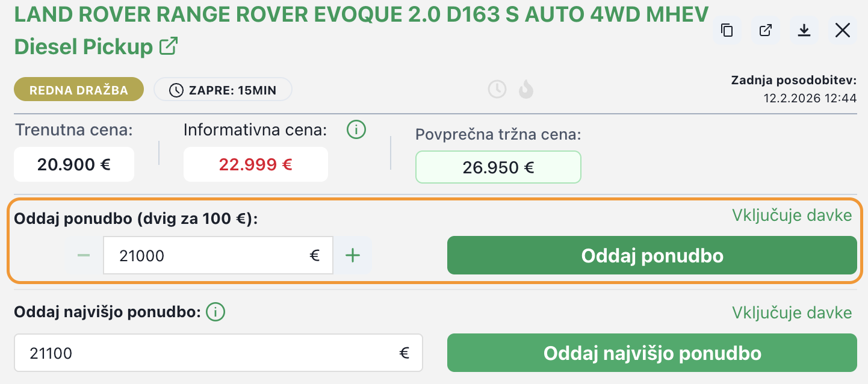868x384 pixels.
Task: Submit with Oddaj najvišjo ponudbo button
Action: [x=652, y=353]
